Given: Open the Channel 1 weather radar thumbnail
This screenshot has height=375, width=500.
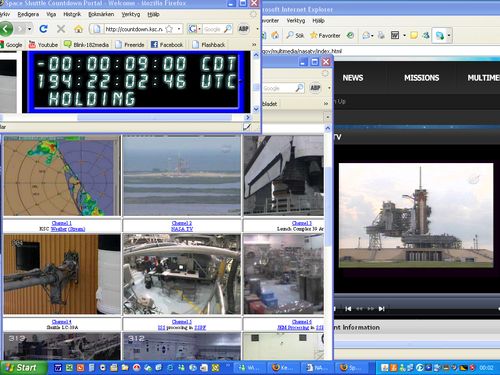Looking at the screenshot, I should (62, 176).
